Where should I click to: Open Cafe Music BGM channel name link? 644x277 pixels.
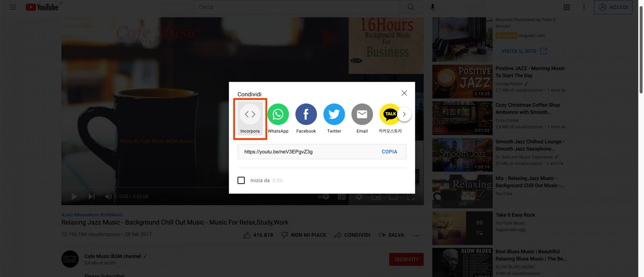click(x=113, y=256)
